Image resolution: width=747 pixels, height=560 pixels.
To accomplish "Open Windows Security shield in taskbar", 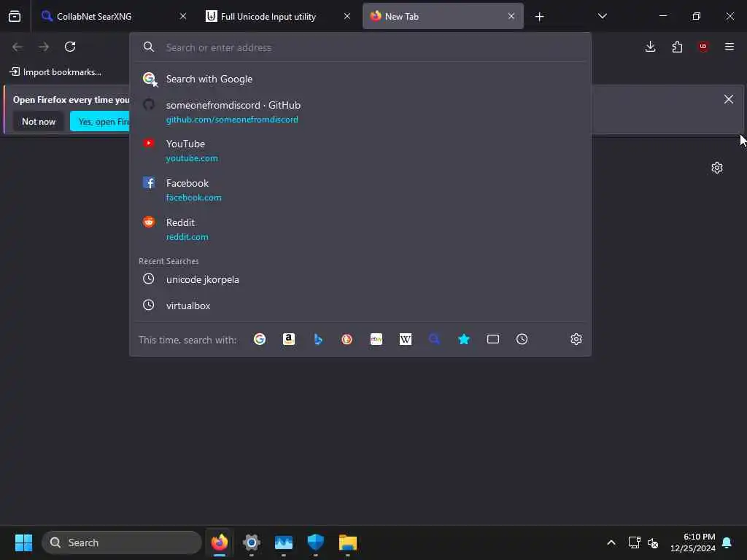I will (x=315, y=542).
